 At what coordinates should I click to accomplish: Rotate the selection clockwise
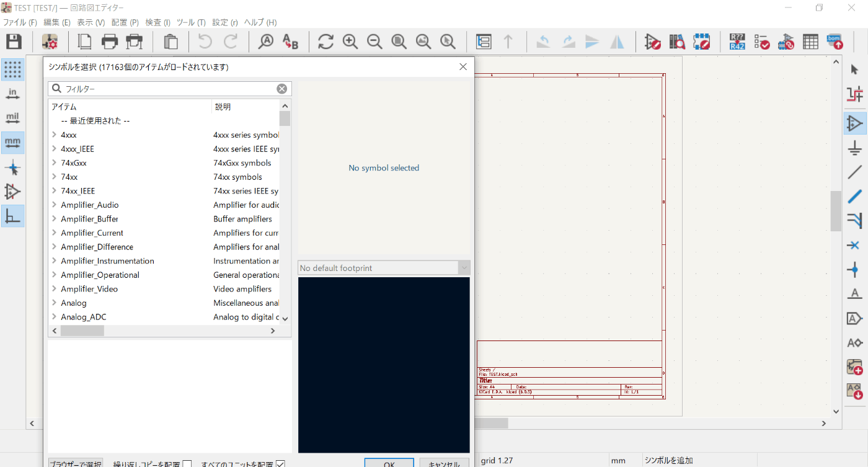[568, 42]
